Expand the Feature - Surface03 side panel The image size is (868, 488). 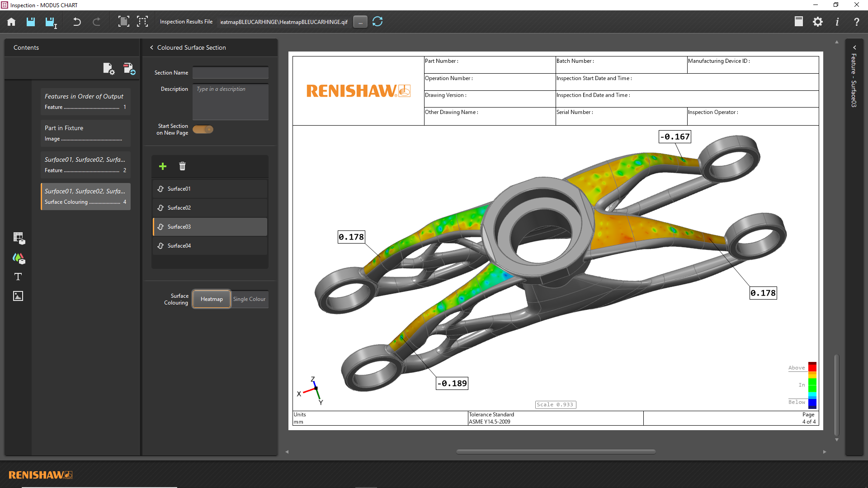(x=854, y=47)
